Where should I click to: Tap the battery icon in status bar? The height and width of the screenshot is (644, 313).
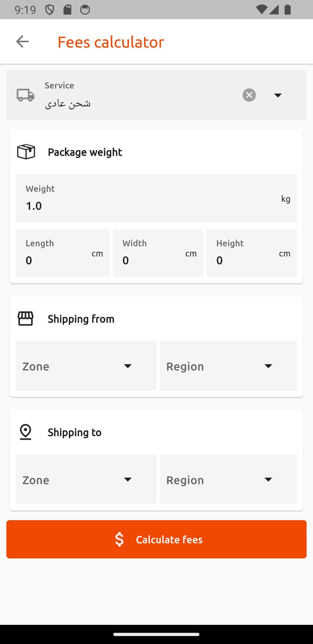pyautogui.click(x=287, y=10)
